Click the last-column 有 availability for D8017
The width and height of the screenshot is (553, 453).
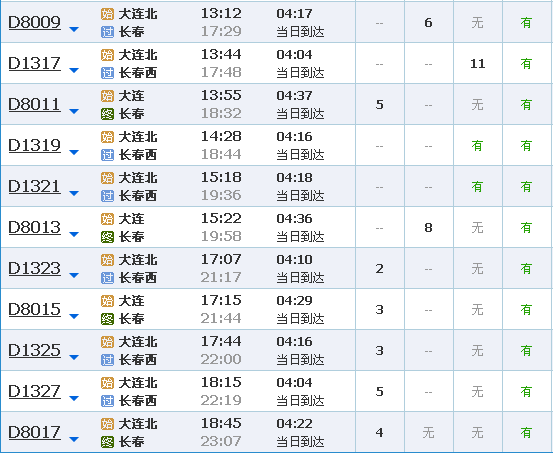tap(526, 432)
